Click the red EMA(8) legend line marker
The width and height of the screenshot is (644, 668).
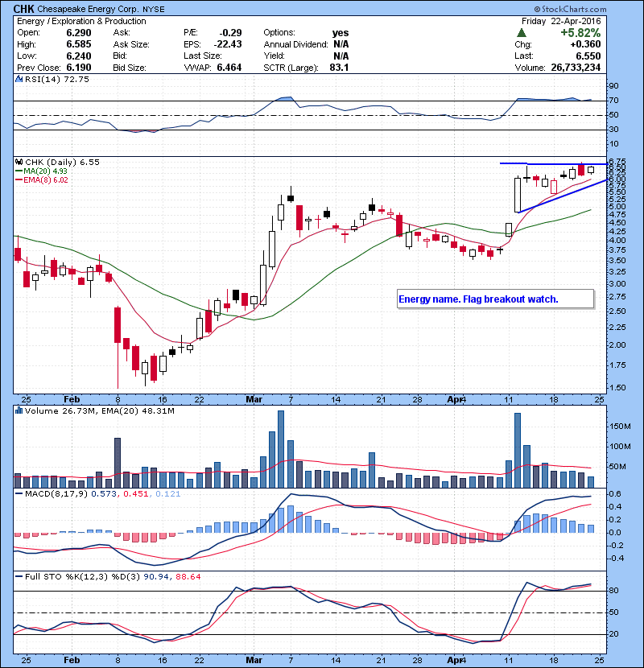point(19,180)
